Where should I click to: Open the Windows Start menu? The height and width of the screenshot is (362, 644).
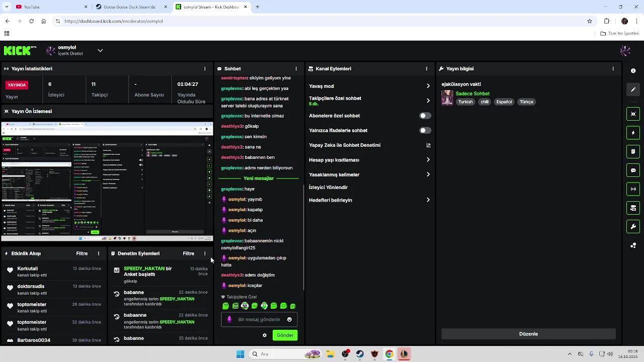point(240,354)
